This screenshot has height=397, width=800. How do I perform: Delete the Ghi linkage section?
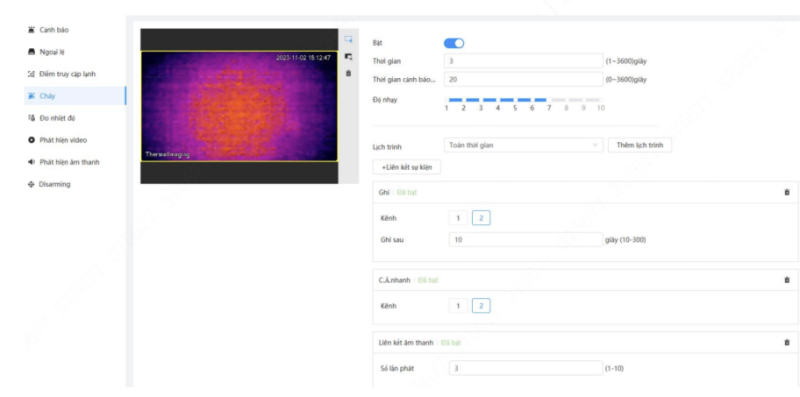[x=786, y=192]
